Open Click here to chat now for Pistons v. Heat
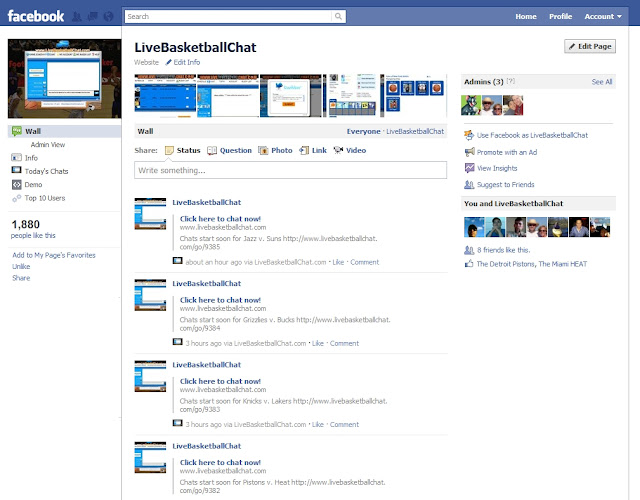640x500 pixels. click(220, 462)
